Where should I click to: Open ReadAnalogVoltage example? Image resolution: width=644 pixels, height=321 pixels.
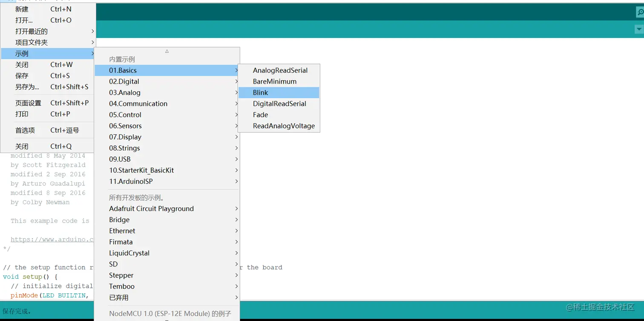(x=279, y=126)
